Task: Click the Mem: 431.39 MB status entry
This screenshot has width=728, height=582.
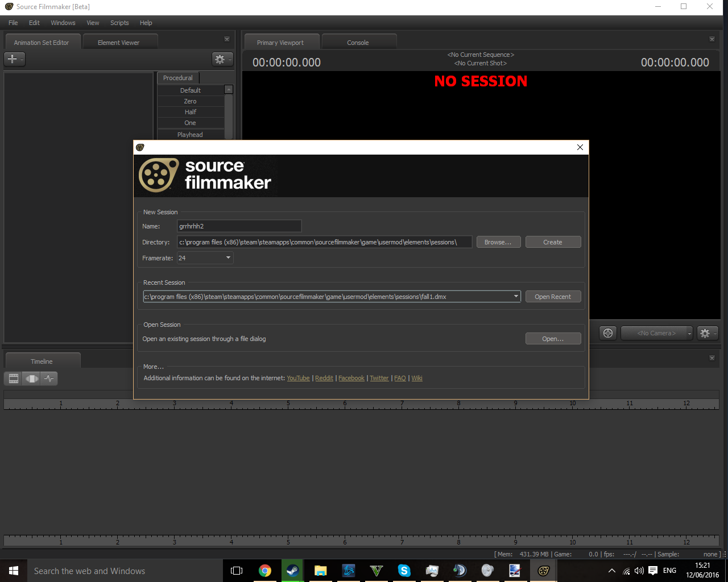Action: (x=523, y=554)
